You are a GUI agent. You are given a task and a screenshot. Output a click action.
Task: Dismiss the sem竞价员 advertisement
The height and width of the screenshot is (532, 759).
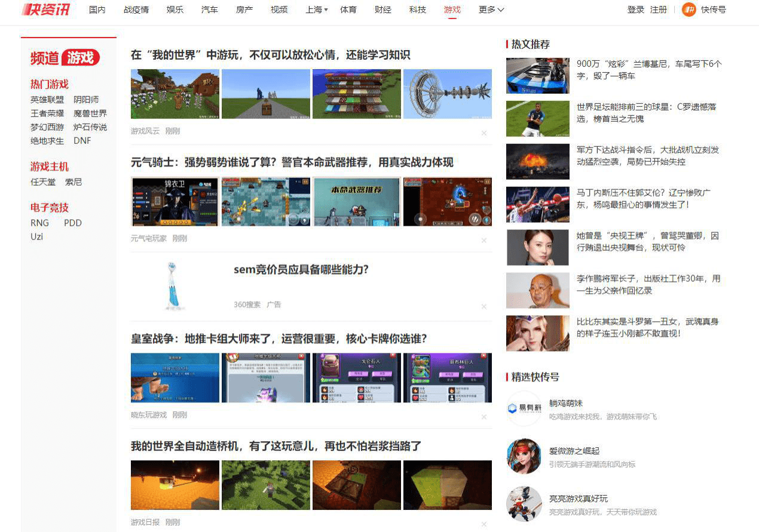pyautogui.click(x=484, y=306)
